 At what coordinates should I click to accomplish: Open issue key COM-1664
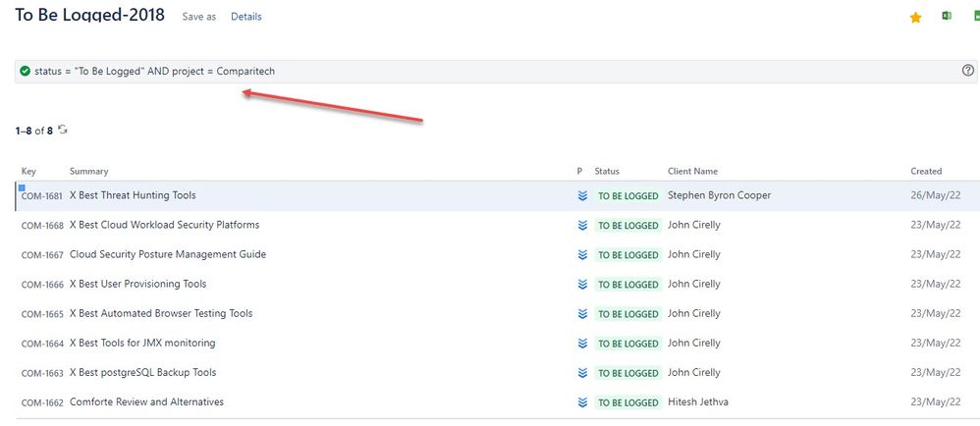42,343
